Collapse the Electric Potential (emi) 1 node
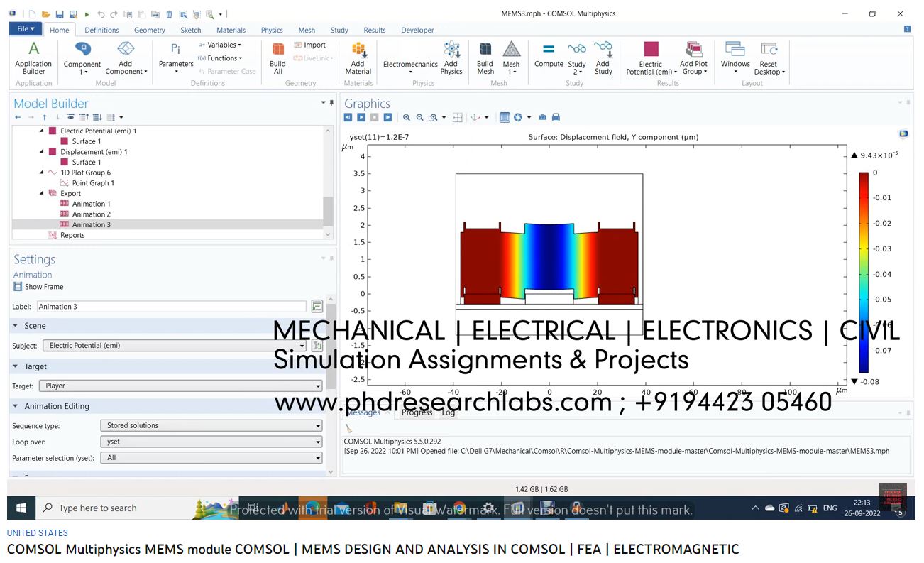This screenshot has width=924, height=563. [42, 131]
